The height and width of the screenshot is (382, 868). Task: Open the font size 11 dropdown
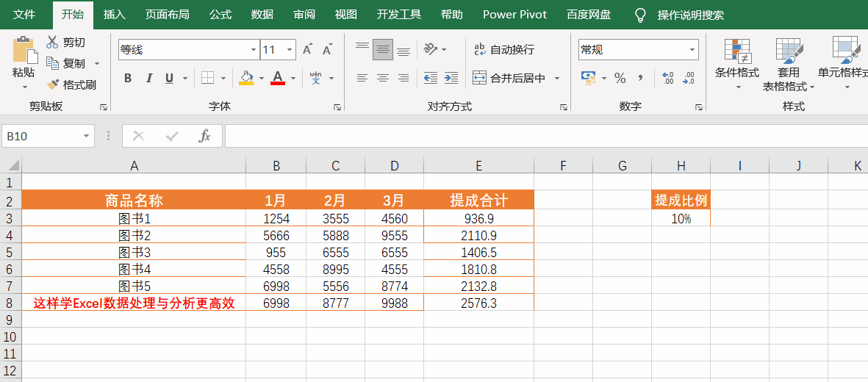coord(290,50)
